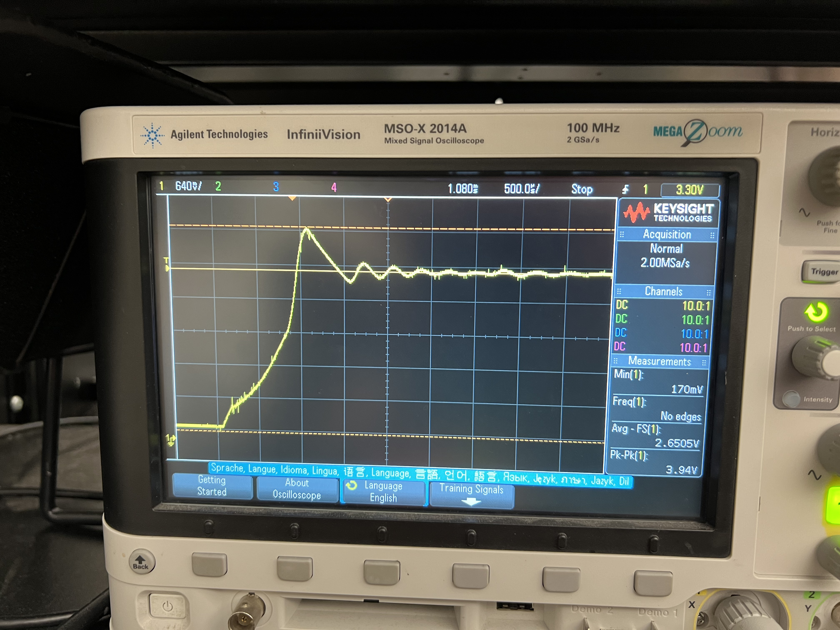Select the Getting Started softkey
This screenshot has width=840, height=630.
[x=212, y=486]
